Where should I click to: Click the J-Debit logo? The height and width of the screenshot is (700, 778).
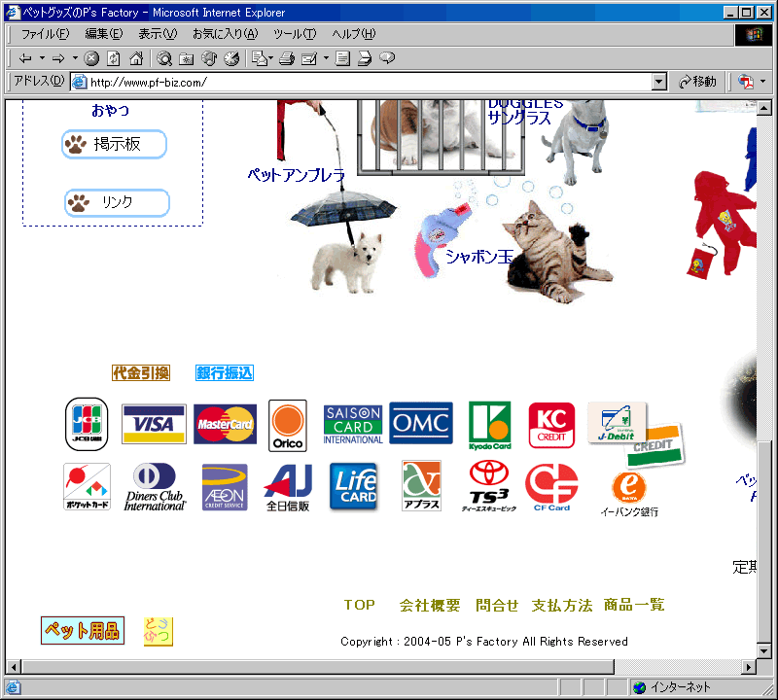(x=617, y=422)
